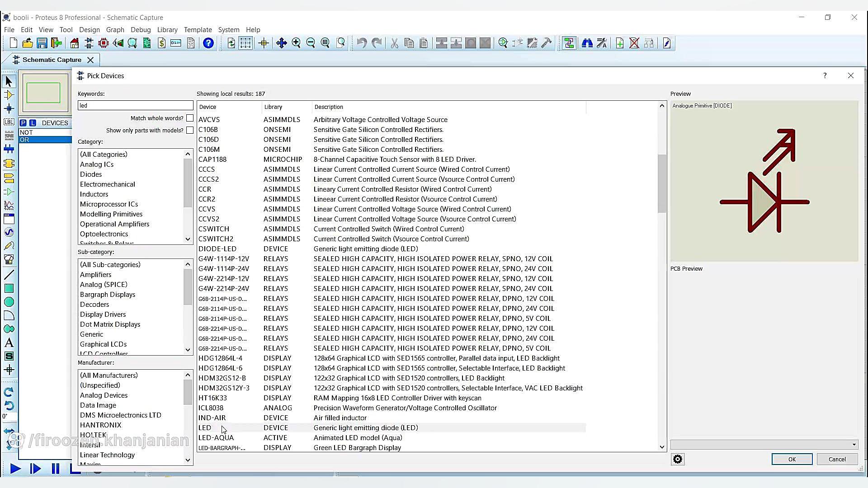Select Bargraph Displays sub-category
The width and height of the screenshot is (868, 488).
108,295
